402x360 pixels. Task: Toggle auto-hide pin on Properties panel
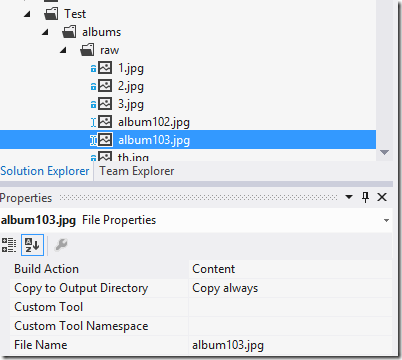pyautogui.click(x=365, y=197)
